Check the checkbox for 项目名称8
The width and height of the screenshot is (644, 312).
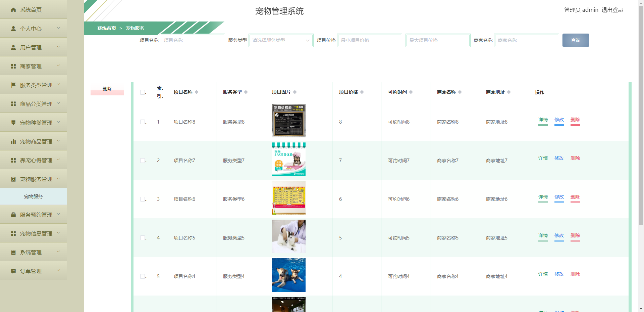pyautogui.click(x=142, y=122)
